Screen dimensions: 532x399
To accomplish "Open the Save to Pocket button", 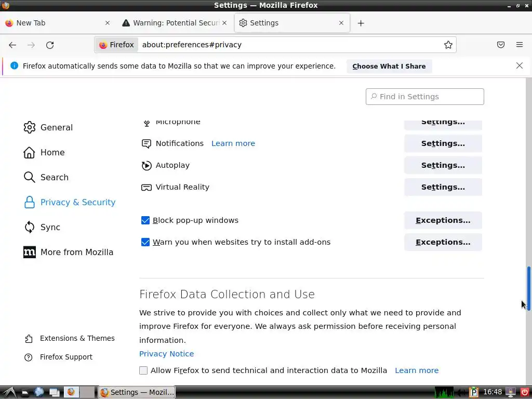I will pyautogui.click(x=501, y=45).
